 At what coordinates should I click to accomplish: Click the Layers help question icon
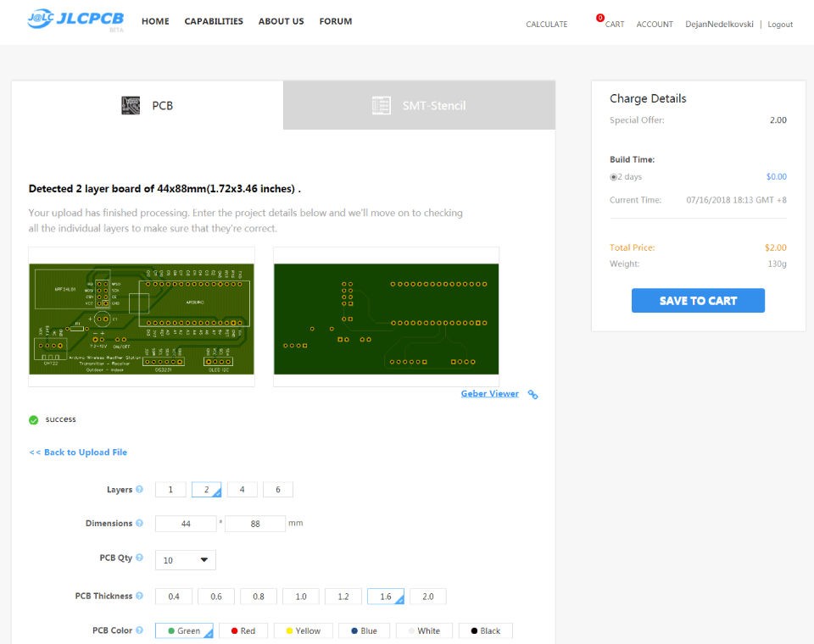140,490
